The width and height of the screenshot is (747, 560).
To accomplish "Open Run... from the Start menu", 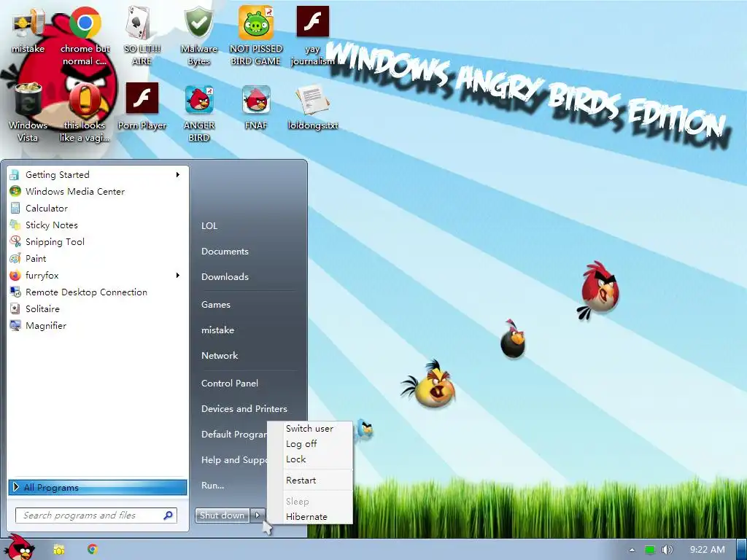I will (212, 485).
